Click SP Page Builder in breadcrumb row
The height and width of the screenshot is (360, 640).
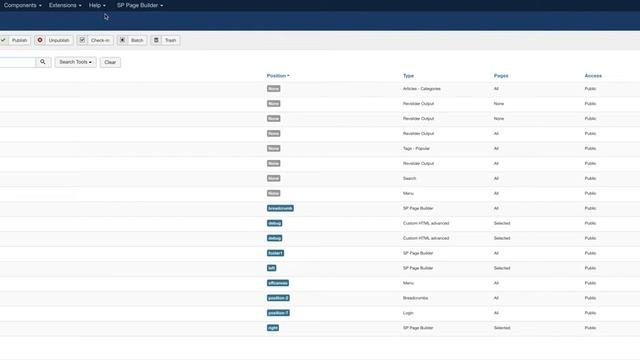point(418,208)
